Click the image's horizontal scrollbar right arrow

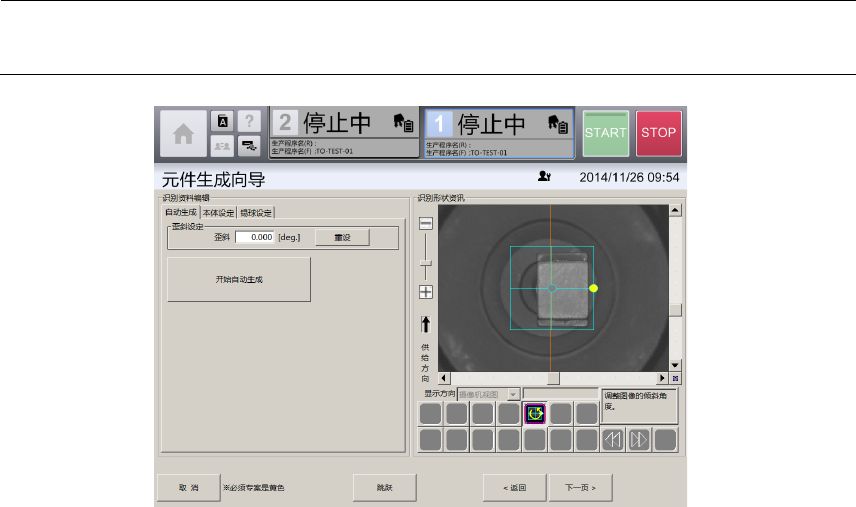point(662,378)
